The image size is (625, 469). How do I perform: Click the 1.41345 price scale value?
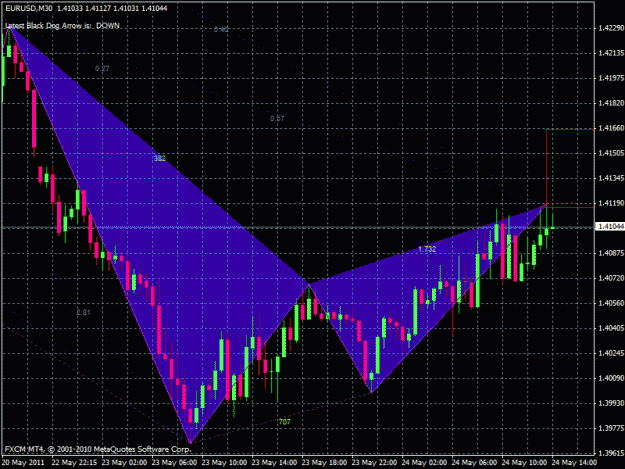click(x=611, y=178)
